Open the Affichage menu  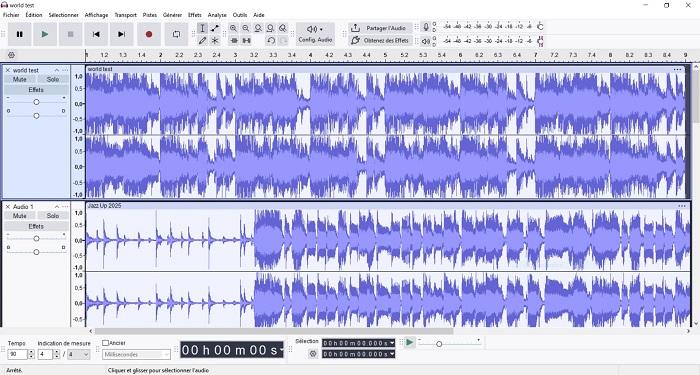(96, 15)
